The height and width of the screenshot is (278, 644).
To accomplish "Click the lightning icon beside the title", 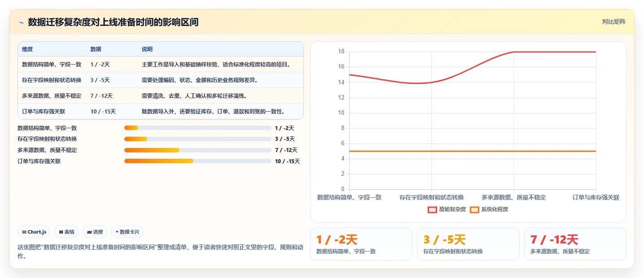I will (x=21, y=22).
